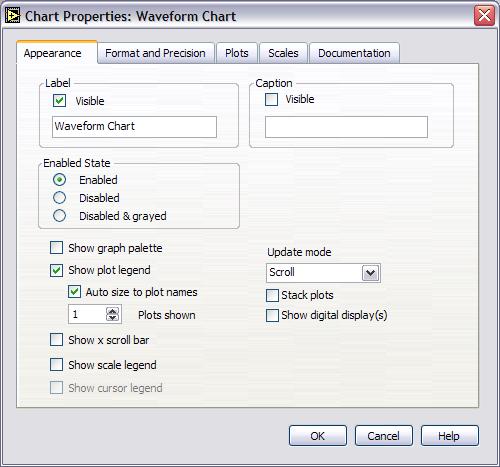Select the Disabled radio button

(59, 198)
